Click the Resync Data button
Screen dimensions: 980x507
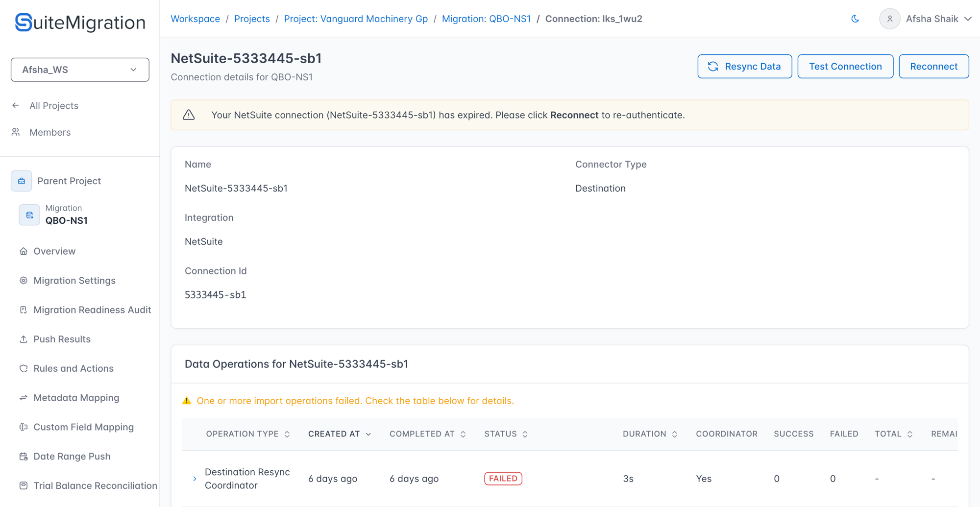[x=745, y=67]
